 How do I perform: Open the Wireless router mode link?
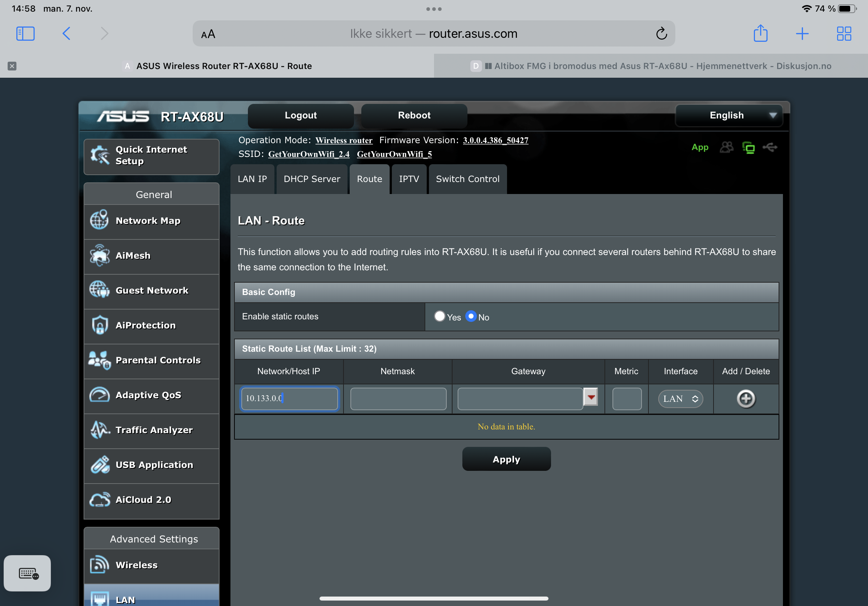(x=343, y=141)
